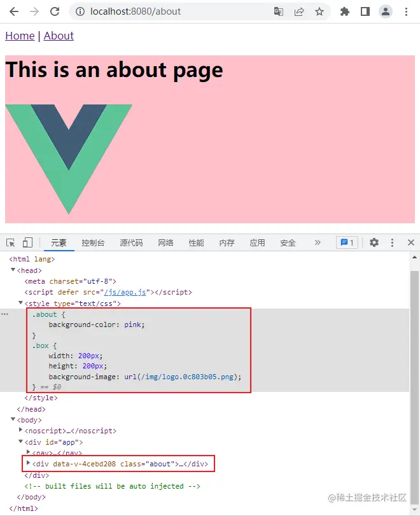The height and width of the screenshot is (516, 420).
Task: Open the 内存 Memory tab
Action: (227, 243)
